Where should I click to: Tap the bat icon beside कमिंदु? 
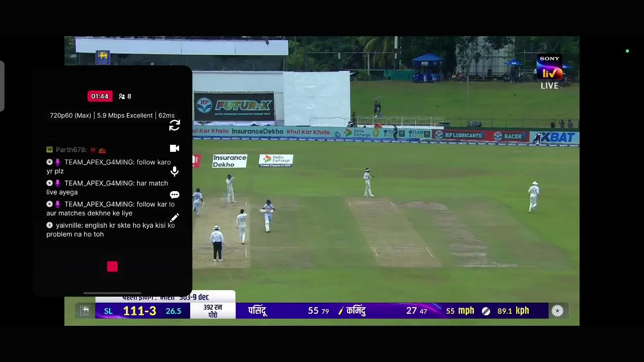(x=341, y=311)
